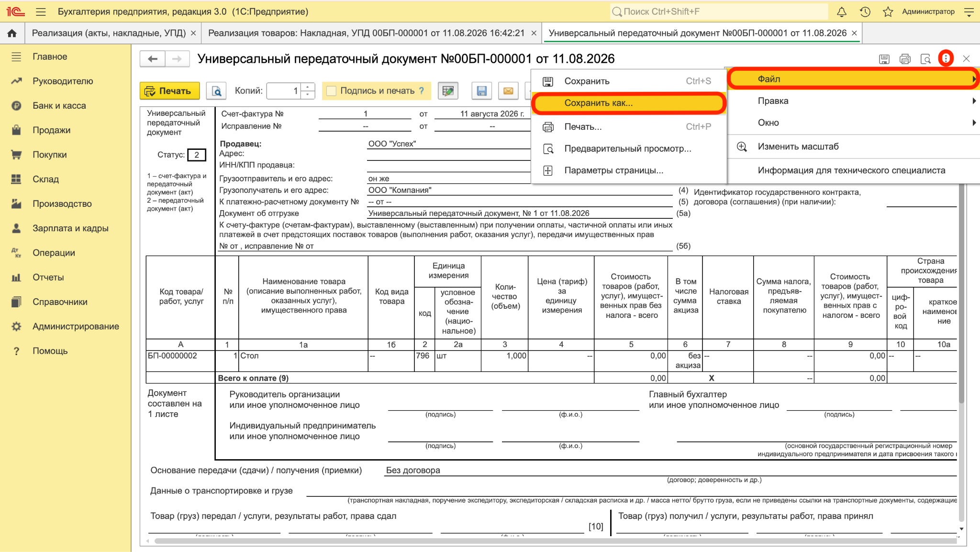This screenshot has width=980, height=552.
Task: Increase copies count with up stepper
Action: (x=309, y=87)
